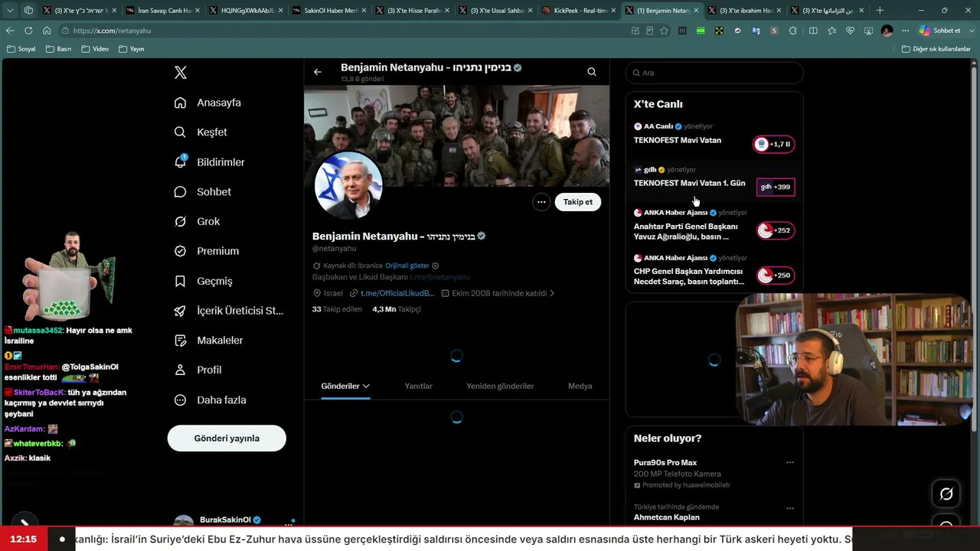Bookmark this page with the star icon

(x=664, y=31)
